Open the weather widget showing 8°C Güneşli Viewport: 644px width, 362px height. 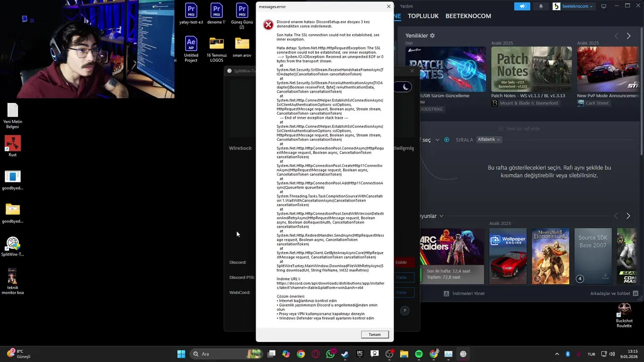[19, 354]
